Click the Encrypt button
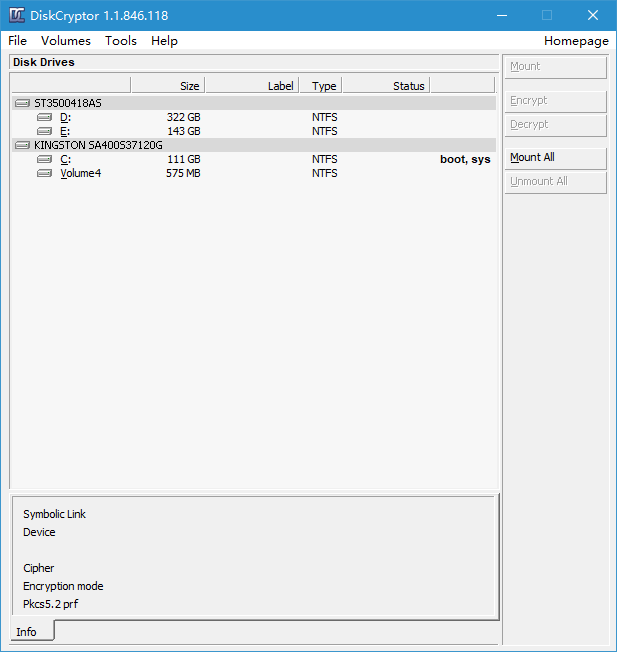This screenshot has height=652, width=617. tap(555, 101)
